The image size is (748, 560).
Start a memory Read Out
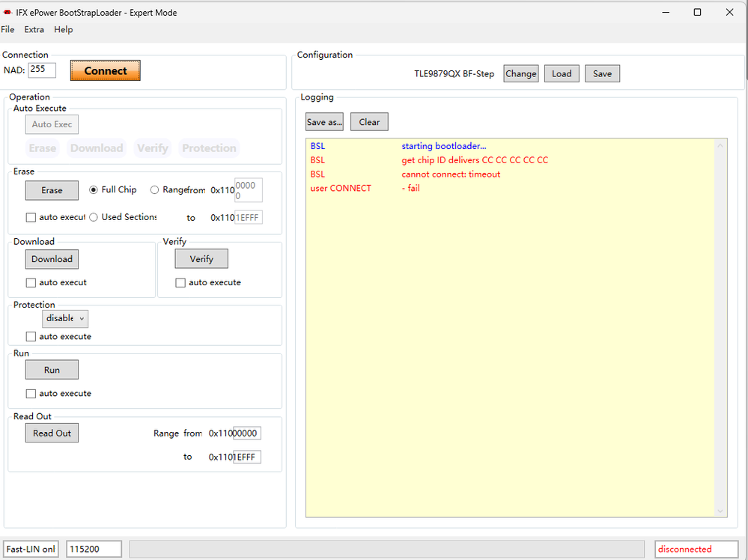coord(51,433)
